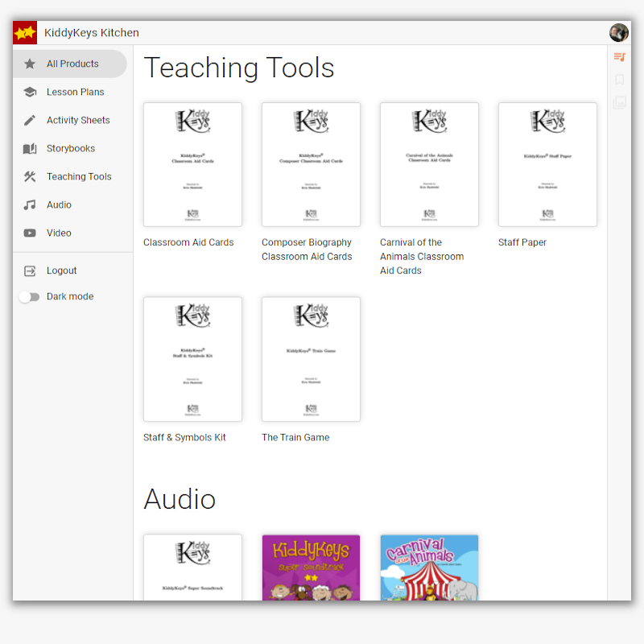Open the user profile avatar
644x644 pixels.
click(618, 33)
